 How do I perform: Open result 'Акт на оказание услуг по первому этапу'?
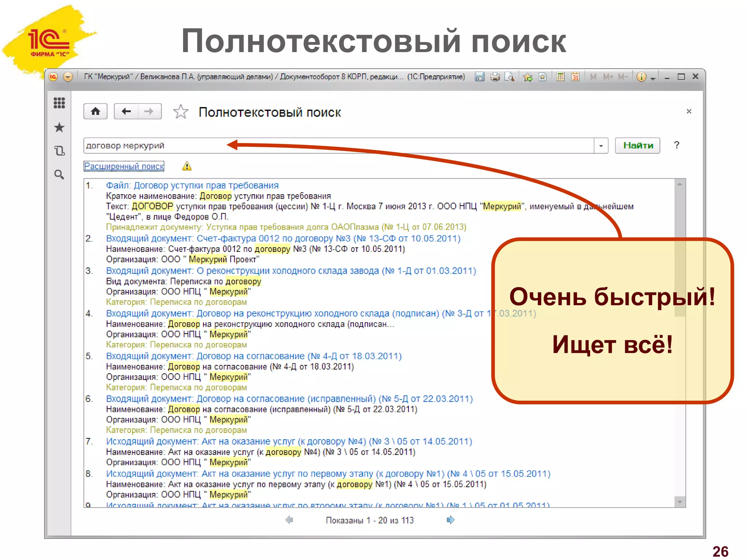click(x=328, y=474)
